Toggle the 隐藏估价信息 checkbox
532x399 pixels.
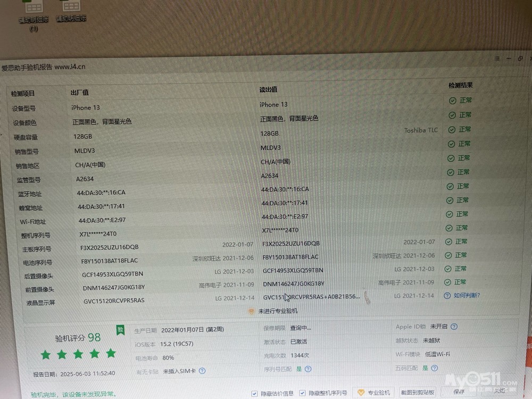point(255,394)
